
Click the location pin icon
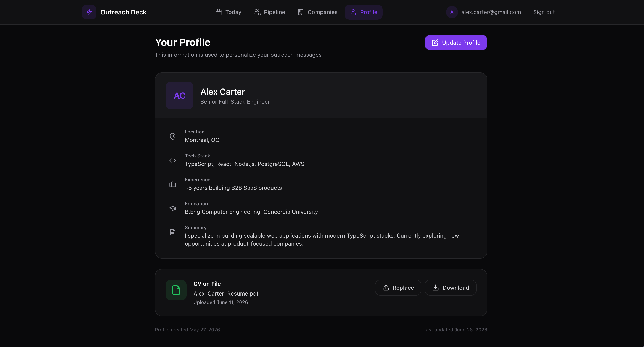click(x=172, y=136)
